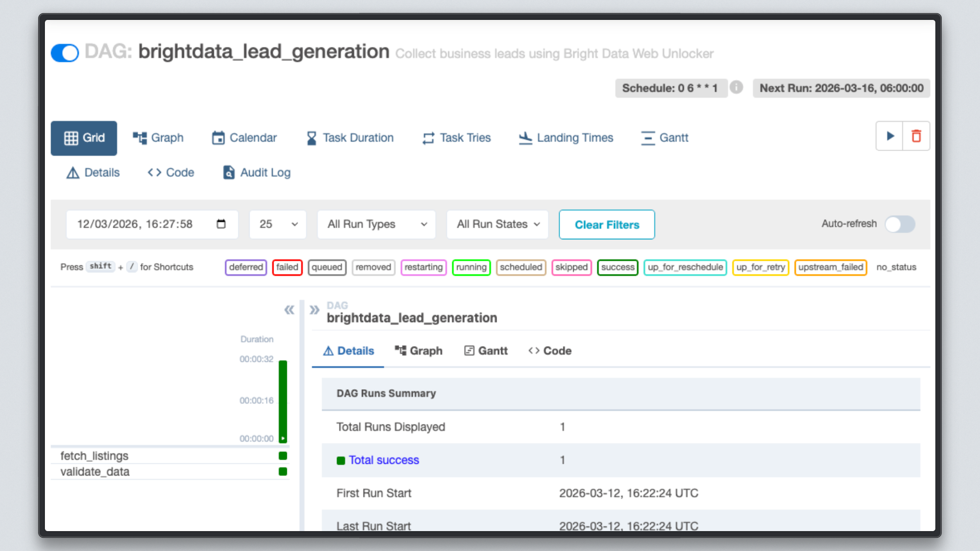This screenshot has height=551, width=980.
Task: Open the Audit Log view
Action: coord(256,172)
